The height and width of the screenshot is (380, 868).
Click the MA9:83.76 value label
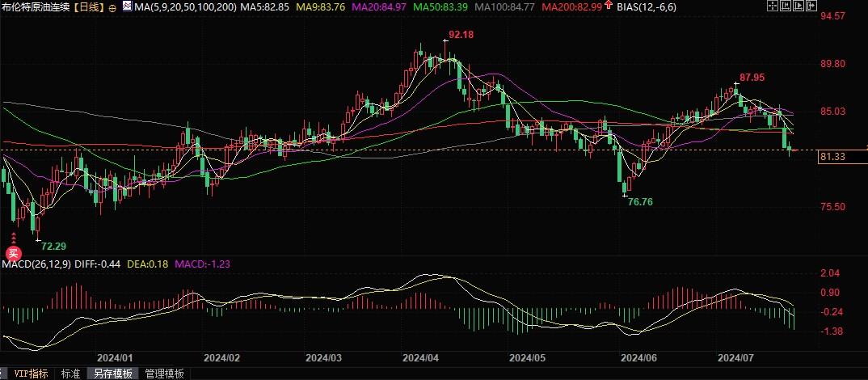tap(322, 7)
